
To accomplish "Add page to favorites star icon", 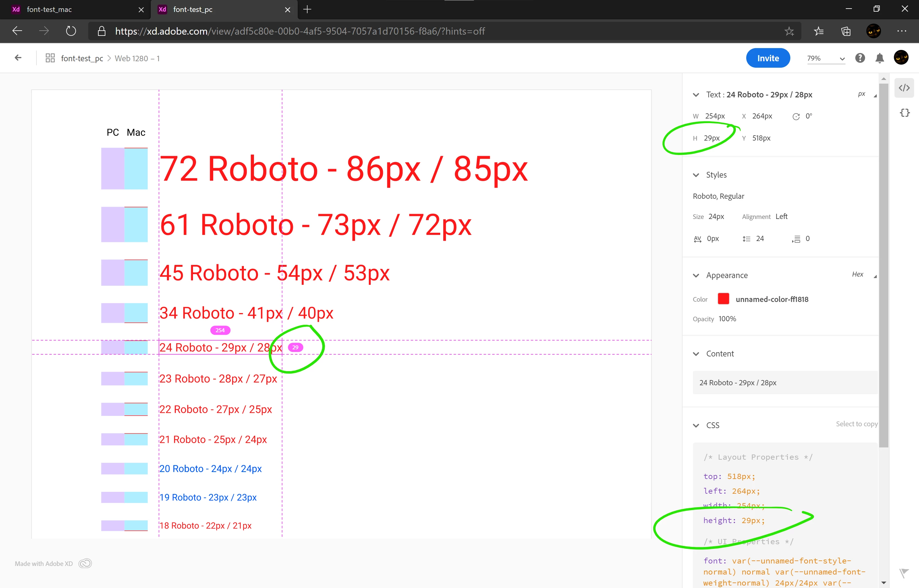I will [789, 31].
